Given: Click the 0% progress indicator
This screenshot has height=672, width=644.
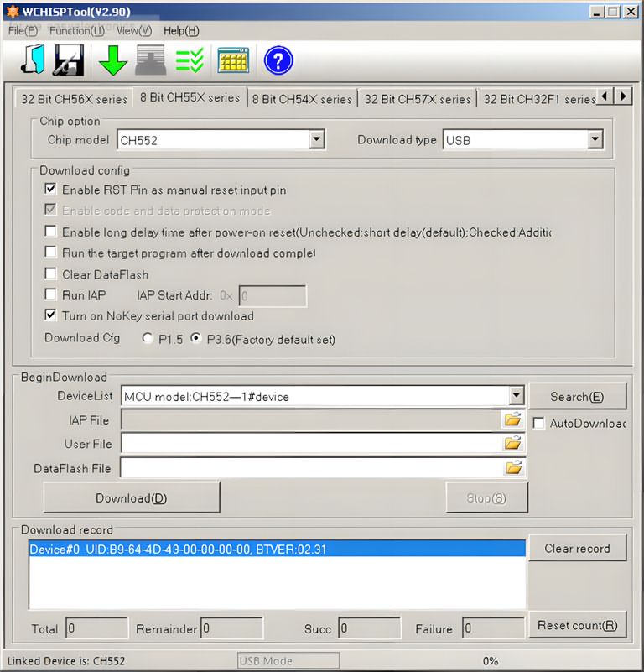Looking at the screenshot, I should (x=491, y=660).
